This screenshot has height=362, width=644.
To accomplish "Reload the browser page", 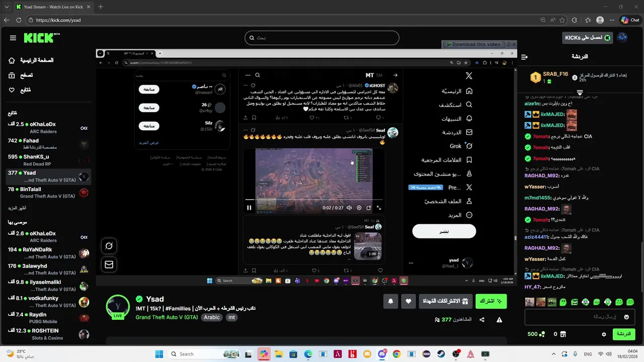I will tap(19, 20).
